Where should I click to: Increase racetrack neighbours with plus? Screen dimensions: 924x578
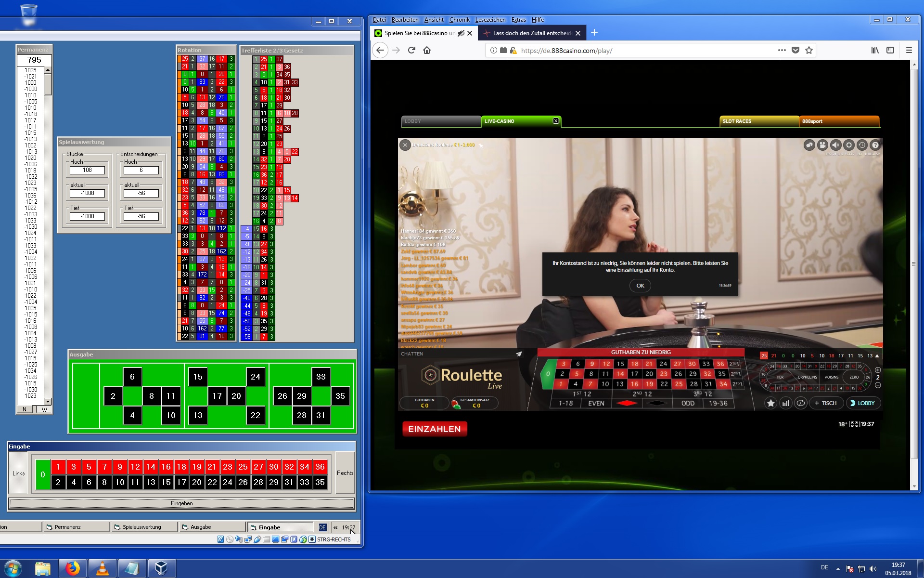click(x=878, y=370)
